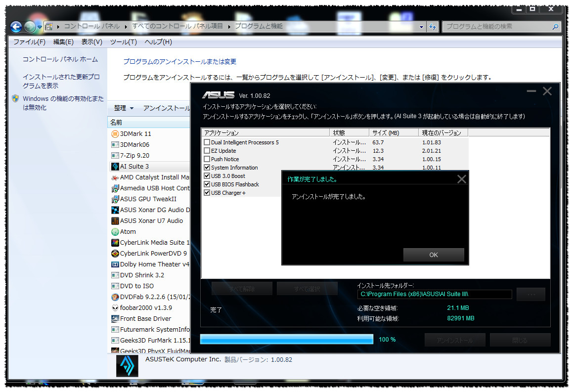The height and width of the screenshot is (392, 573).
Task: Click the コントロール パネル ホーム link
Action: click(60, 59)
